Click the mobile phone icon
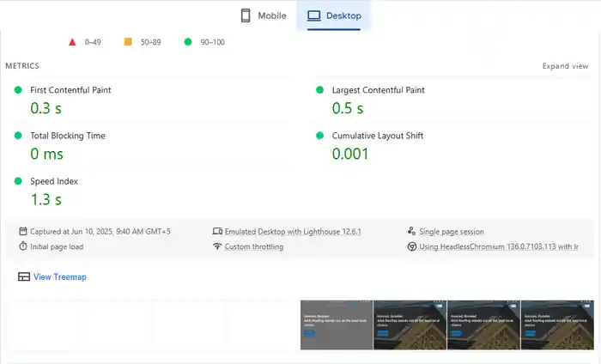This screenshot has height=364, width=601. (246, 15)
